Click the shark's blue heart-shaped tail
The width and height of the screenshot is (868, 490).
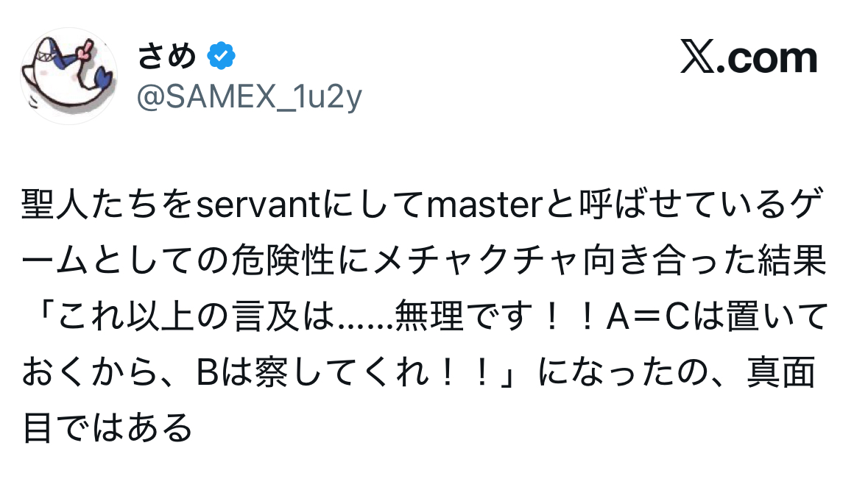click(x=102, y=78)
